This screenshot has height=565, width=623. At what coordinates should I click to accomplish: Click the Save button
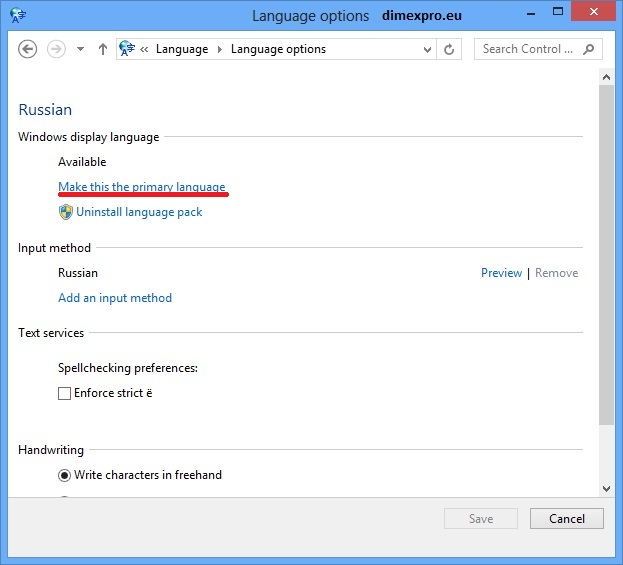pos(481,519)
